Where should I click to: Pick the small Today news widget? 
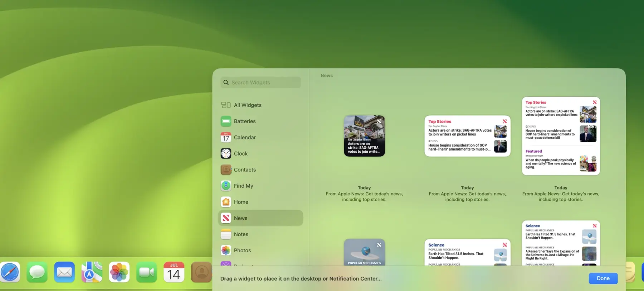click(364, 136)
